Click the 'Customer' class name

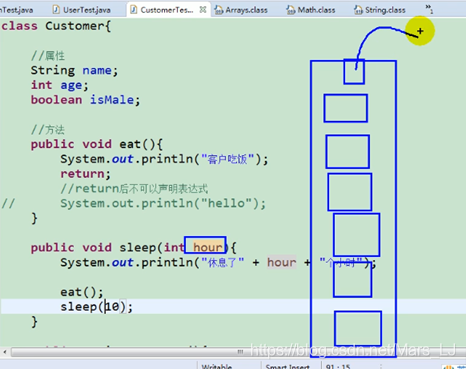(75, 26)
